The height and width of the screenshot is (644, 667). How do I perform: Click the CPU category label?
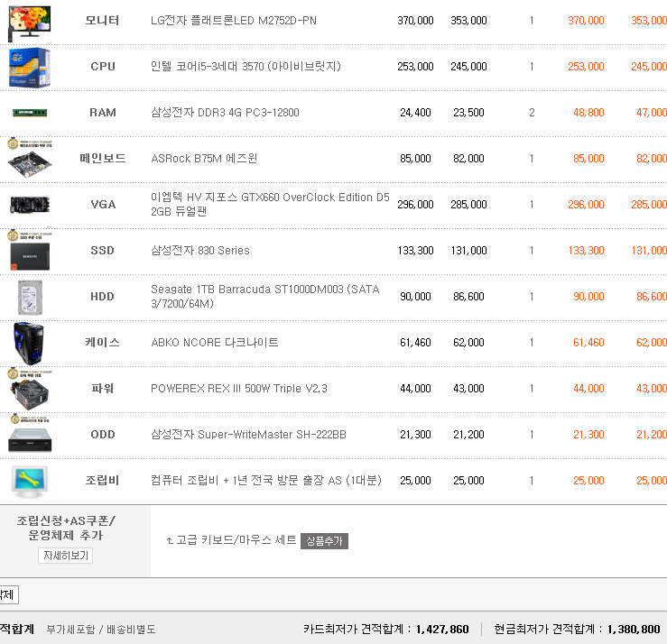(103, 67)
